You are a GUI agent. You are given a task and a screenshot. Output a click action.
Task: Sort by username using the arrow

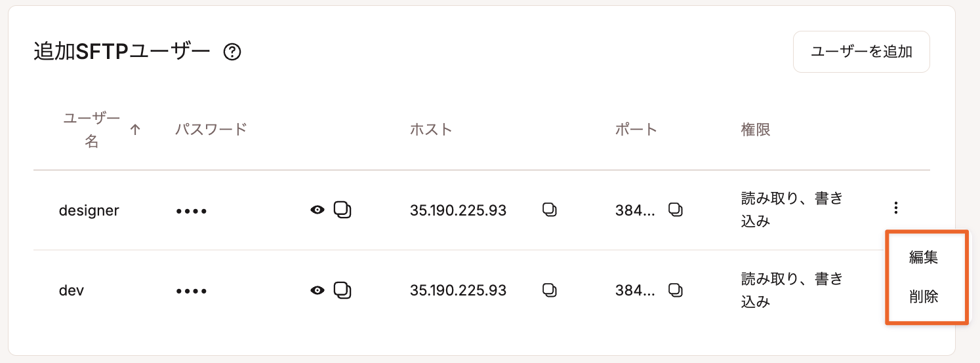pos(135,130)
